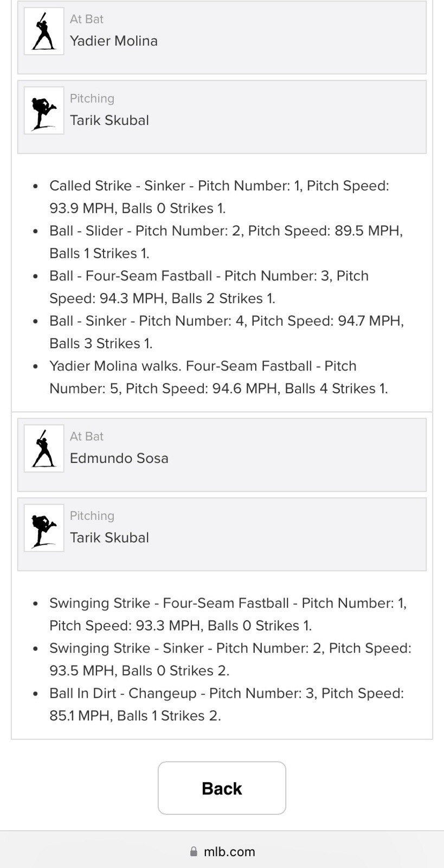Tap Tarik Skubal name above Sosa's pitches
The width and height of the screenshot is (444, 868).
point(110,538)
